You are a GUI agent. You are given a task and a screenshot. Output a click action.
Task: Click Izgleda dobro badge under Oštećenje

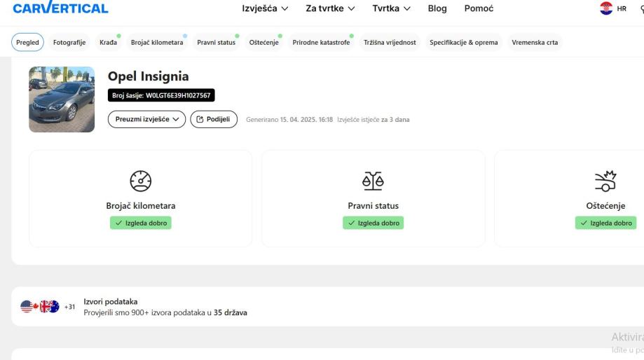tap(605, 223)
